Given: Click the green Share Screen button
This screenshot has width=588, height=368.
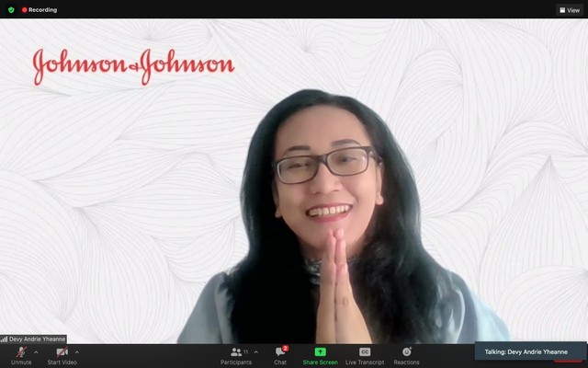Looking at the screenshot, I should (321, 356).
